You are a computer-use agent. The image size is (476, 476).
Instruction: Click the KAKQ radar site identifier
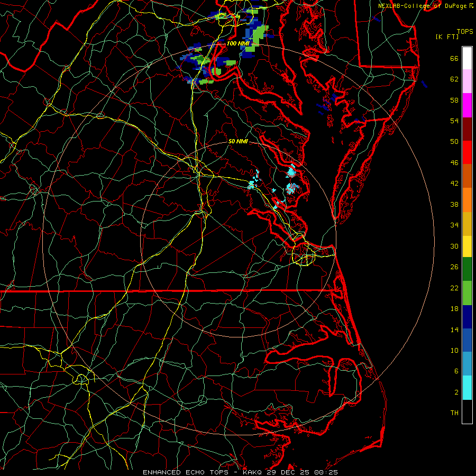point(253,472)
